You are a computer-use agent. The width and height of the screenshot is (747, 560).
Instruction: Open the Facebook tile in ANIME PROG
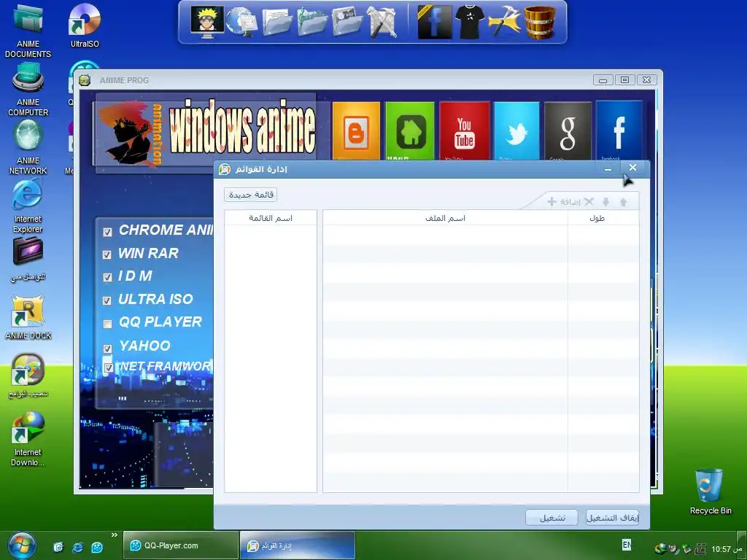(x=619, y=131)
